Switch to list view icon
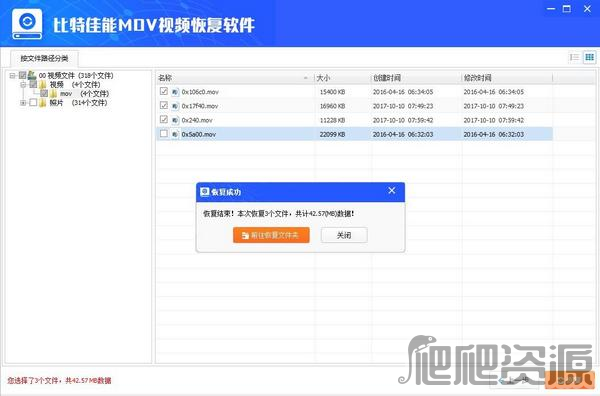 click(x=574, y=57)
